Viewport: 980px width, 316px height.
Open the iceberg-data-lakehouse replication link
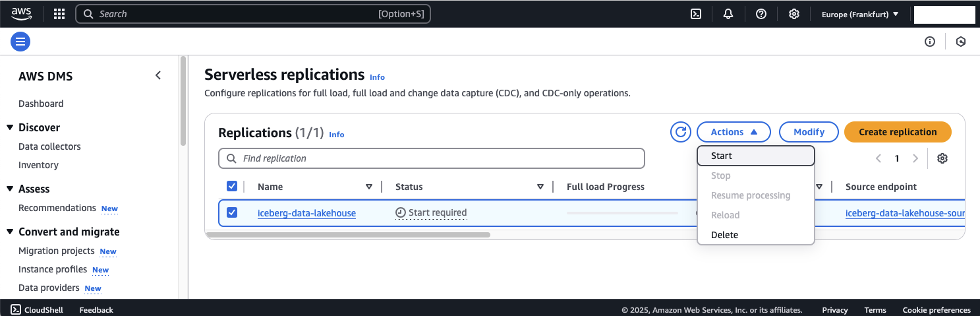click(x=306, y=212)
